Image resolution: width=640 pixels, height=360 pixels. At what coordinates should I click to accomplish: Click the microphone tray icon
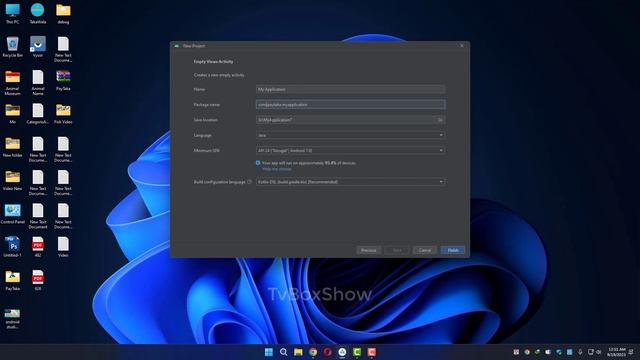point(580,352)
